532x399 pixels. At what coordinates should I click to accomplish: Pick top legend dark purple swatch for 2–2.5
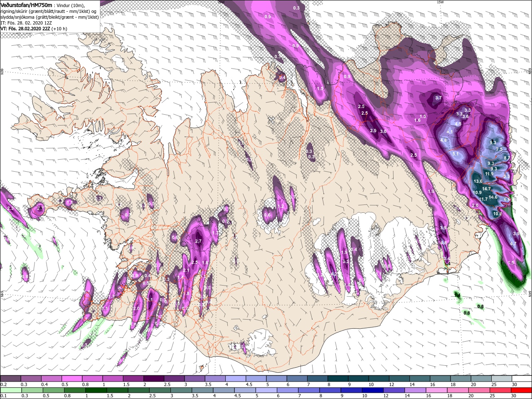pyautogui.click(x=153, y=379)
